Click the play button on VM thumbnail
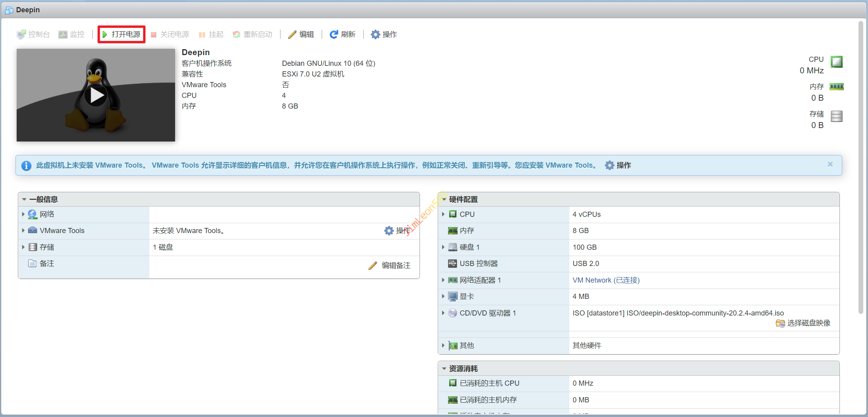Screen dimensions: 868x417 click(x=96, y=95)
